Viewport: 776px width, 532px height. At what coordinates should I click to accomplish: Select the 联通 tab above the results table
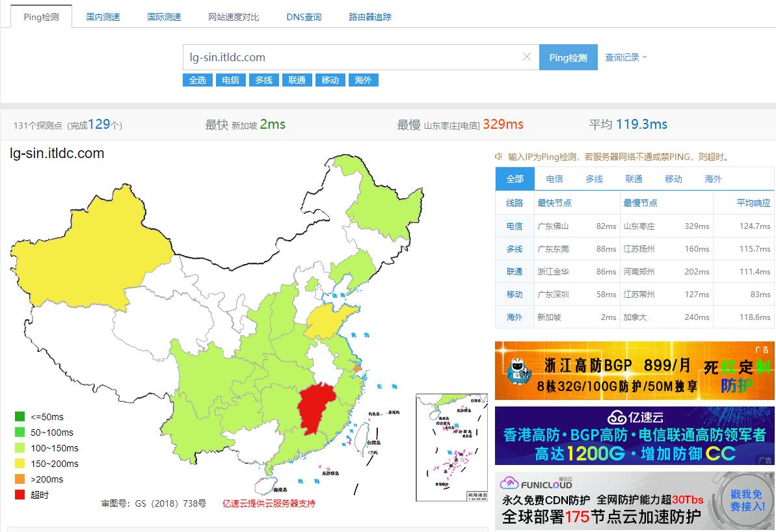tap(634, 179)
